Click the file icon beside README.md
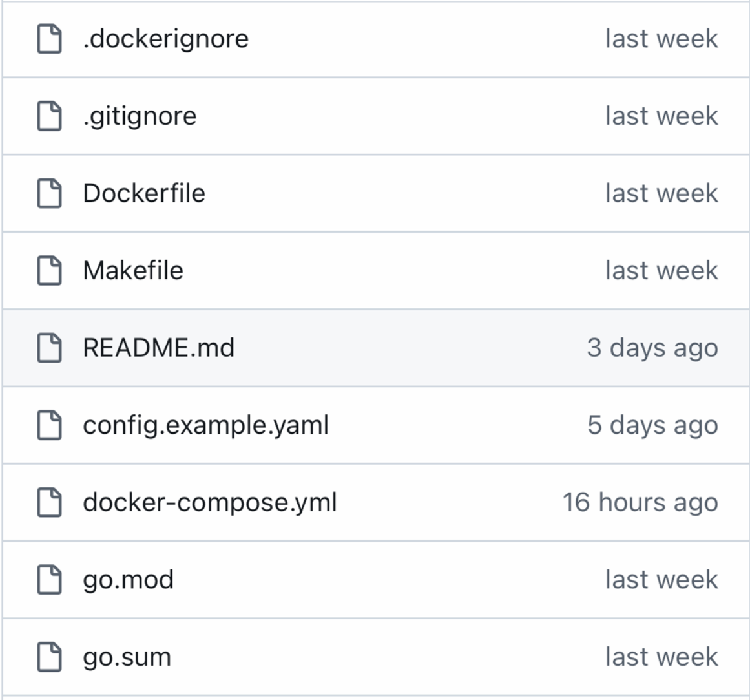The width and height of the screenshot is (750, 700). [x=49, y=347]
